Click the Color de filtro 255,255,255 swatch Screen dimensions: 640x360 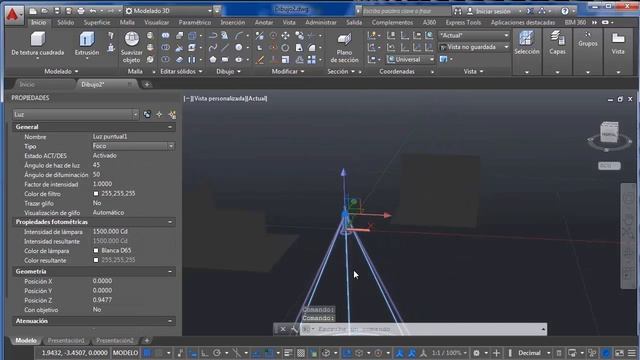point(96,193)
